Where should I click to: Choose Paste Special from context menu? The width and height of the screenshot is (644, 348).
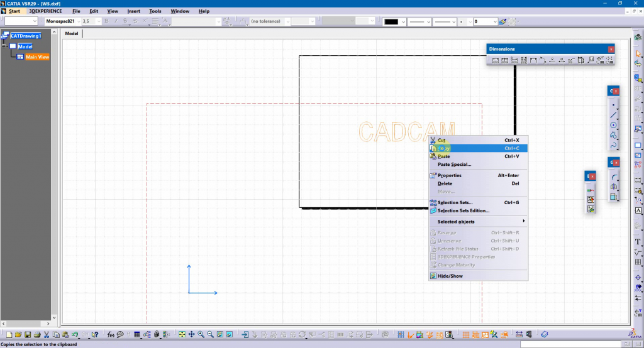pyautogui.click(x=454, y=165)
